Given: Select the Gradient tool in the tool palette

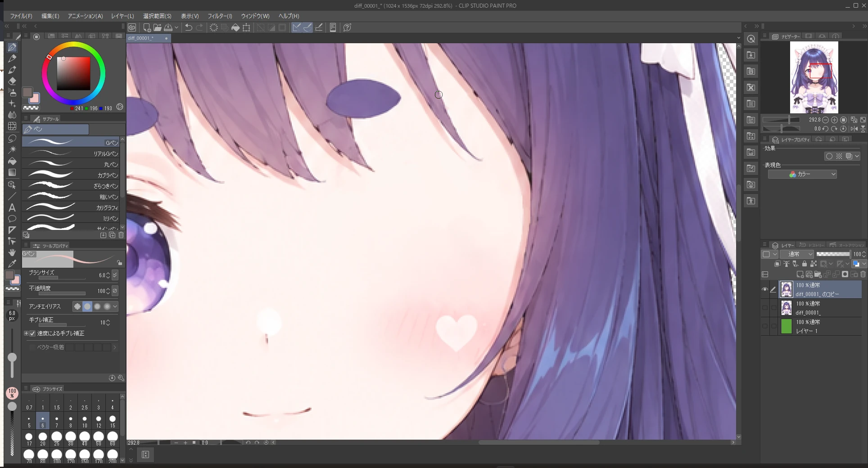Looking at the screenshot, I should pyautogui.click(x=12, y=172).
